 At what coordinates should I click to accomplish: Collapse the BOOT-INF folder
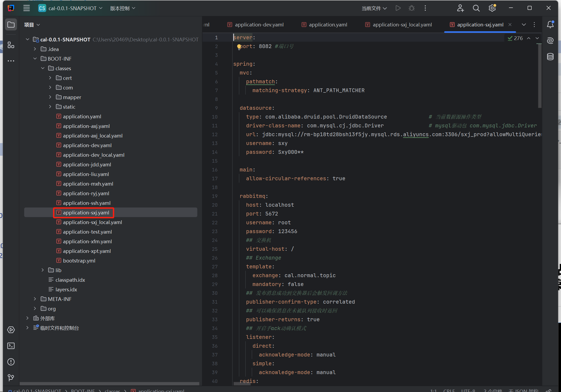pos(35,59)
